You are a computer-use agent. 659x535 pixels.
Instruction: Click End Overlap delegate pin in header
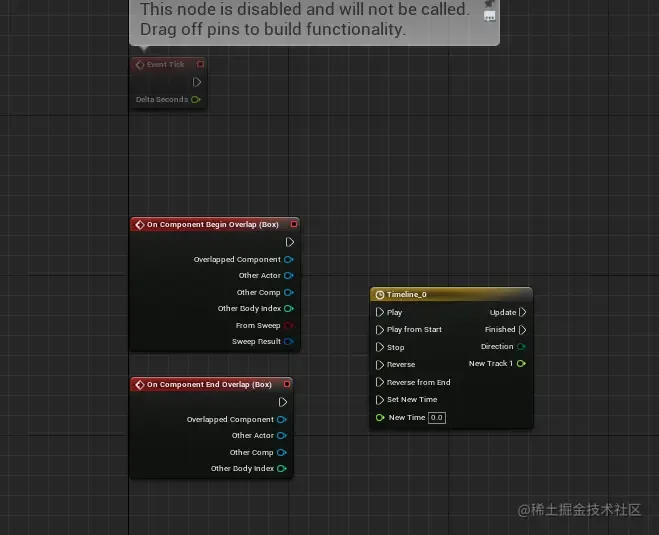click(287, 384)
